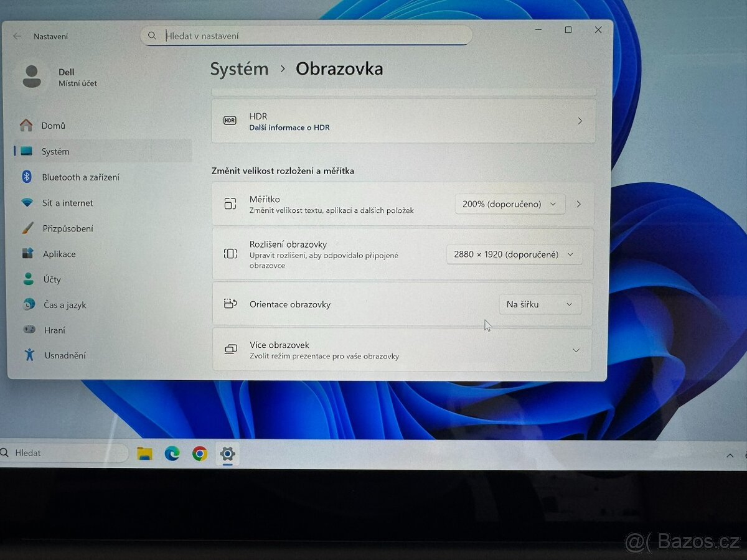Click Systém in the breadcrumb title
Screen dimensions: 747x560
pos(239,69)
